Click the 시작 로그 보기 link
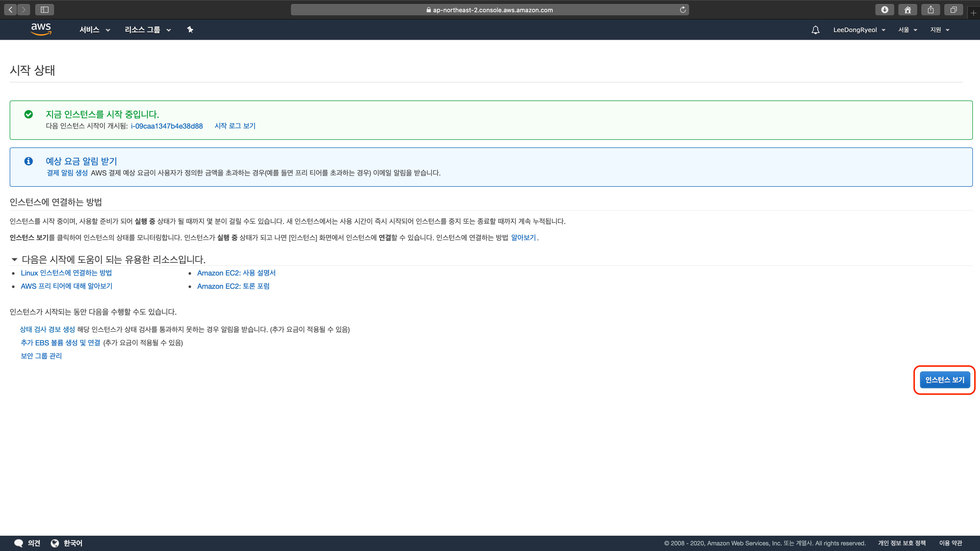Screen dimensions: 980x551 [235, 126]
